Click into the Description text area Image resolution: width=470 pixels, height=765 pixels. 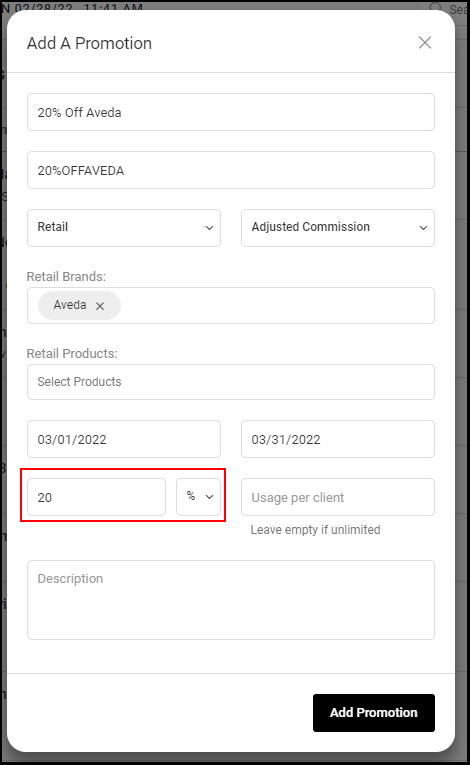tap(231, 600)
